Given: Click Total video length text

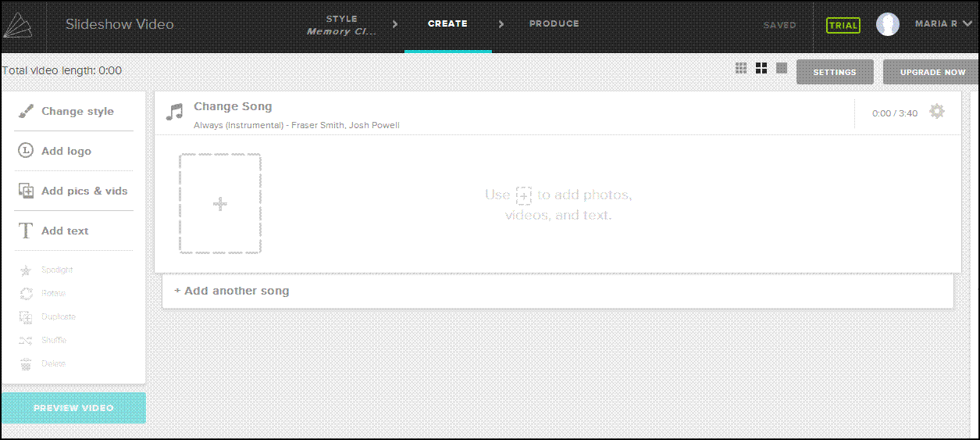Looking at the screenshot, I should (62, 70).
